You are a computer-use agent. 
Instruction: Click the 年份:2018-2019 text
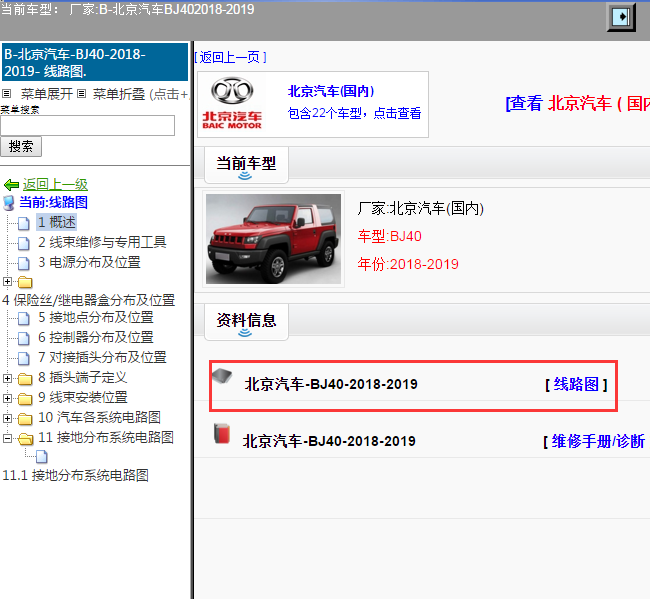pos(408,264)
